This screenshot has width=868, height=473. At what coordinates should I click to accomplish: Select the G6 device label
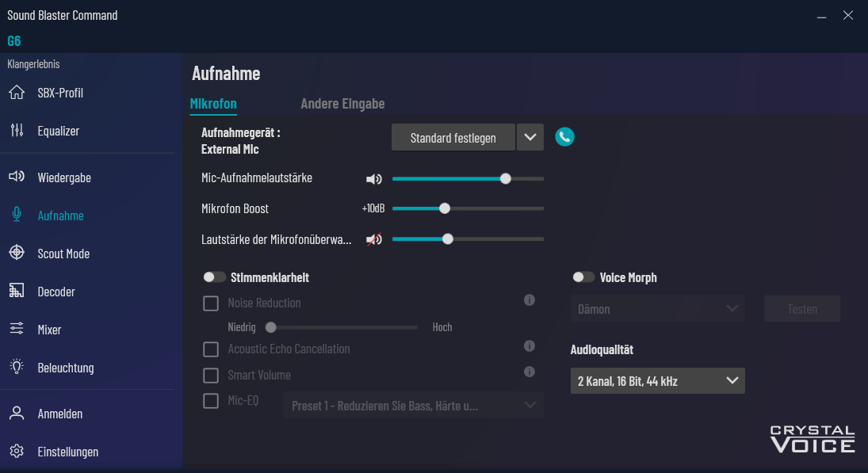click(13, 41)
